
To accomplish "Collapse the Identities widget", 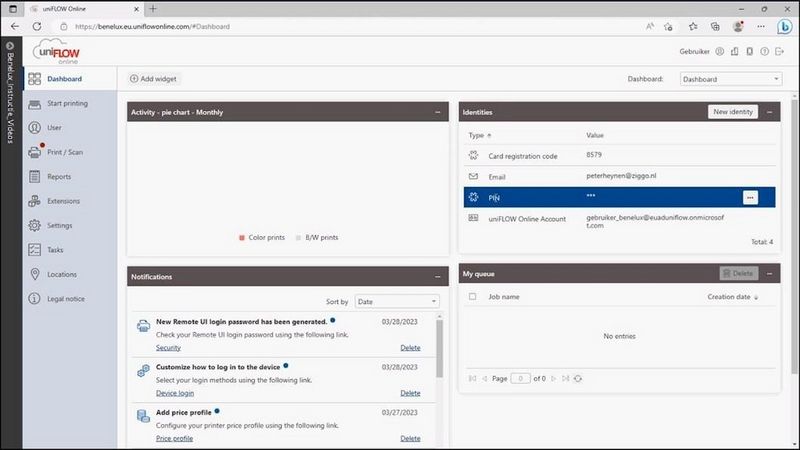I will (x=769, y=112).
